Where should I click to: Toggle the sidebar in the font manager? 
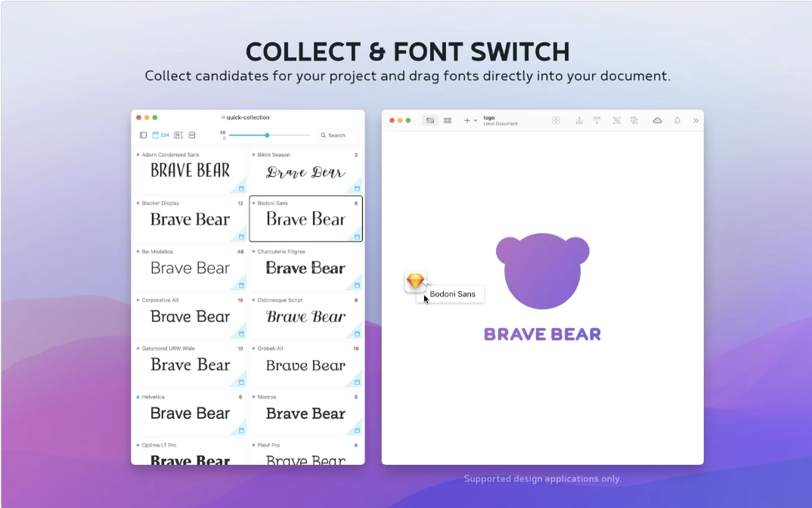click(x=143, y=135)
